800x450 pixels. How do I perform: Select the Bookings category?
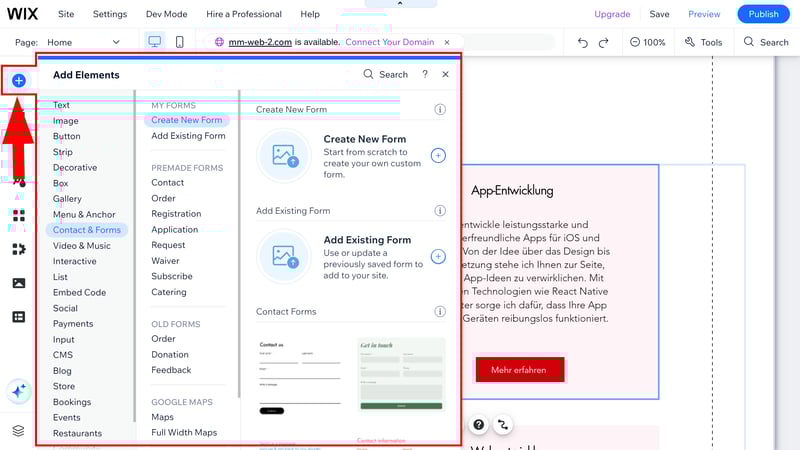[x=72, y=402]
